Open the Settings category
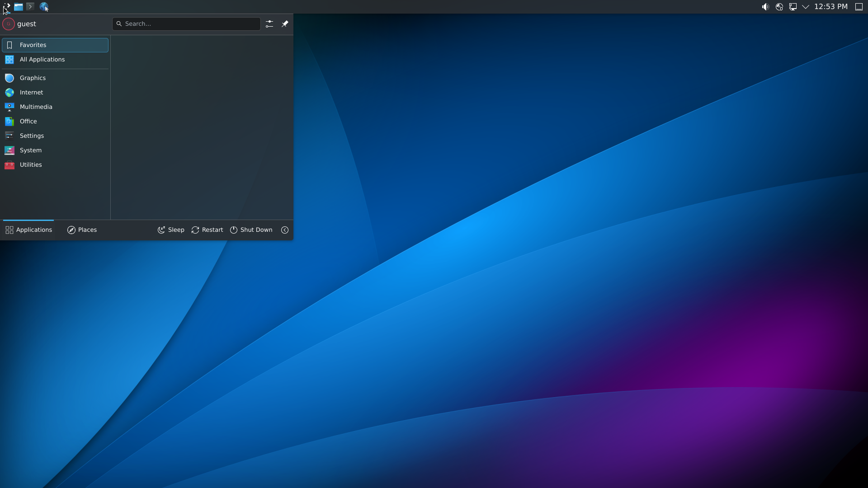 coord(55,136)
